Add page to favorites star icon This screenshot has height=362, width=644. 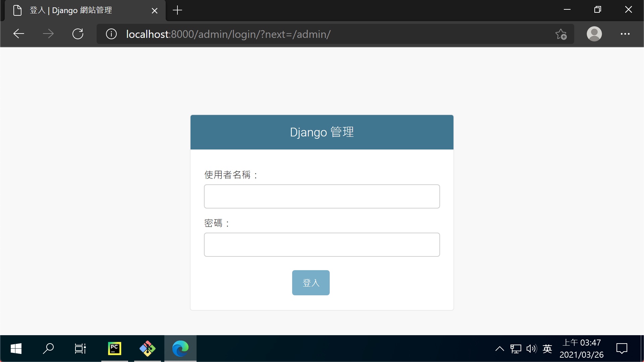(561, 34)
